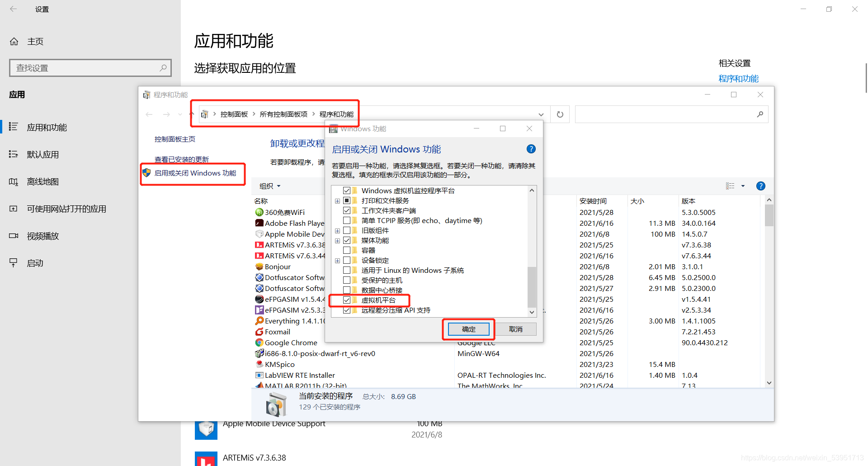This screenshot has height=466, width=868.
Task: Expand the 旧版组件 tree node
Action: click(x=337, y=231)
